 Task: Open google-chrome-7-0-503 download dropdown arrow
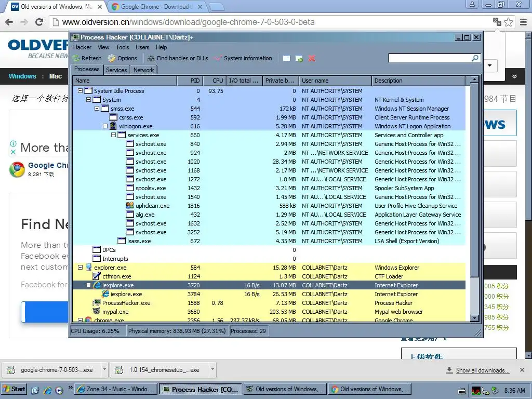[104, 369]
